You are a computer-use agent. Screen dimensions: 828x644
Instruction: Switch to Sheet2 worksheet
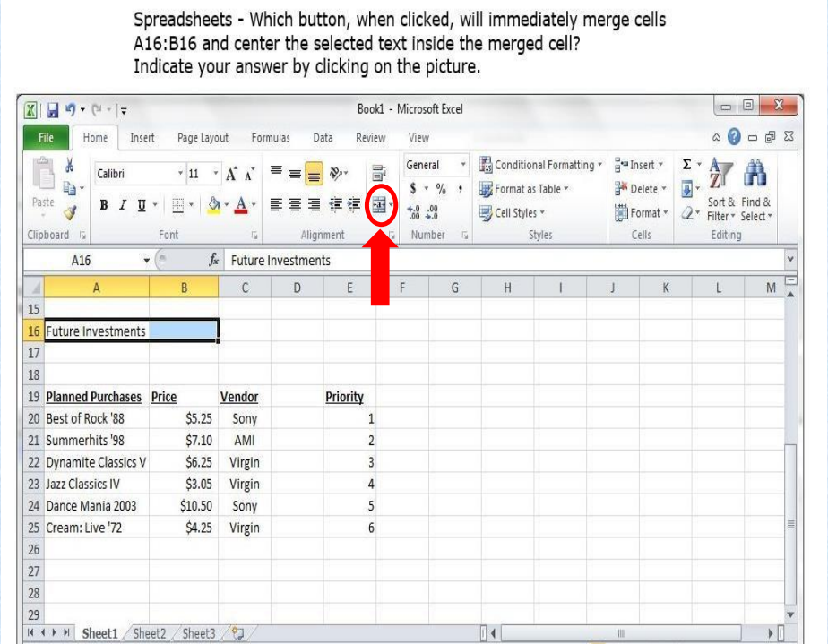tap(150, 633)
